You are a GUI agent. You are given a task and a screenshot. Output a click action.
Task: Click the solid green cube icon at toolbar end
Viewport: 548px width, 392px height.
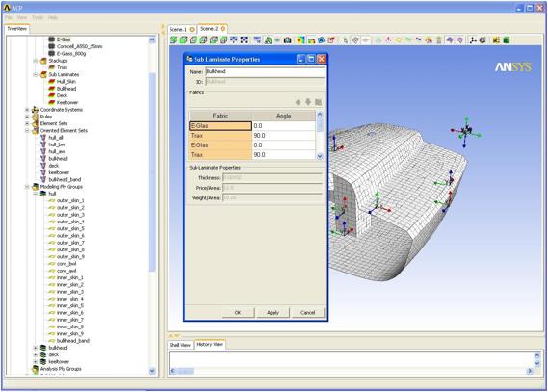pyautogui.click(x=506, y=40)
